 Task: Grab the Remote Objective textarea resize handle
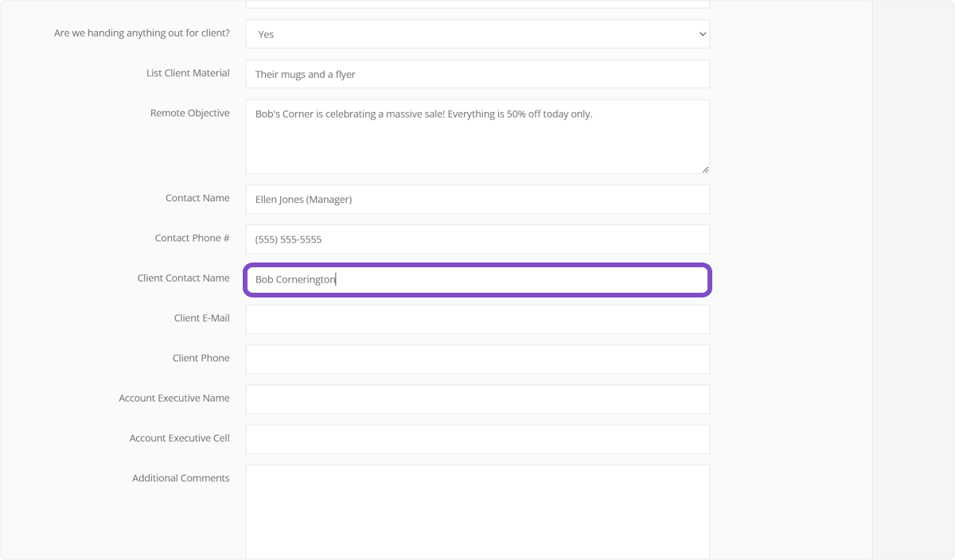(x=704, y=169)
